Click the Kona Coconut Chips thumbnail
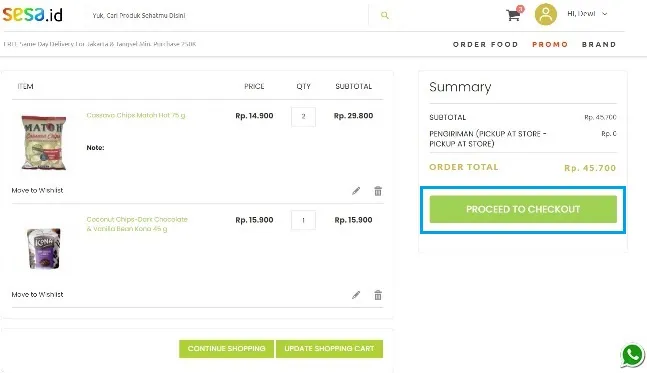Viewport: 647px width, 373px height. pos(44,248)
